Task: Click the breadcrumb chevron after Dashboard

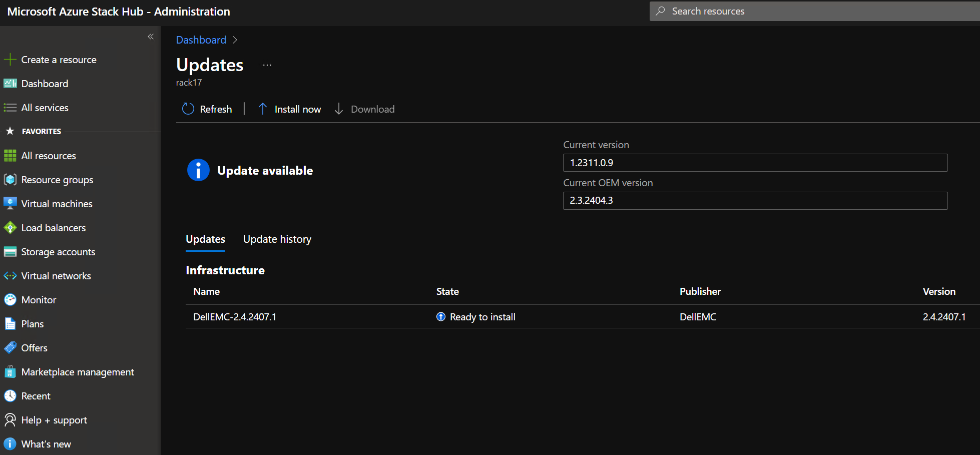Action: pyautogui.click(x=235, y=40)
